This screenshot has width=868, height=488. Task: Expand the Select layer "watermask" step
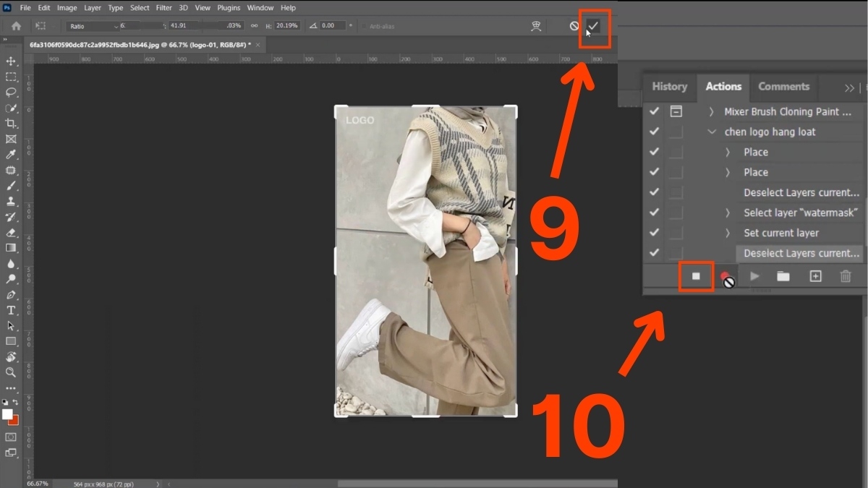[728, 213]
